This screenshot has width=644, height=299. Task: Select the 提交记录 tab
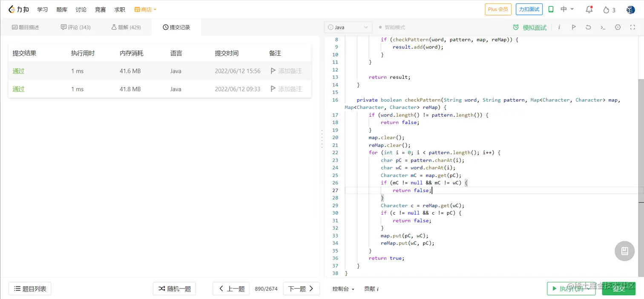176,27
